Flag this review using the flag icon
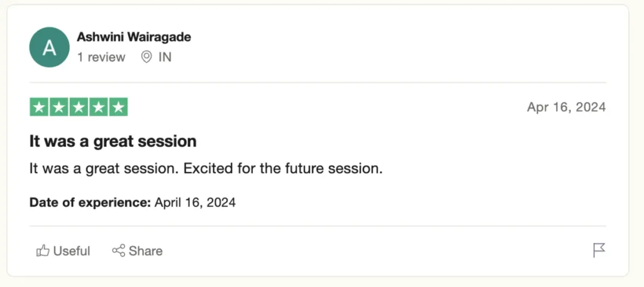The width and height of the screenshot is (644, 287). tap(599, 250)
